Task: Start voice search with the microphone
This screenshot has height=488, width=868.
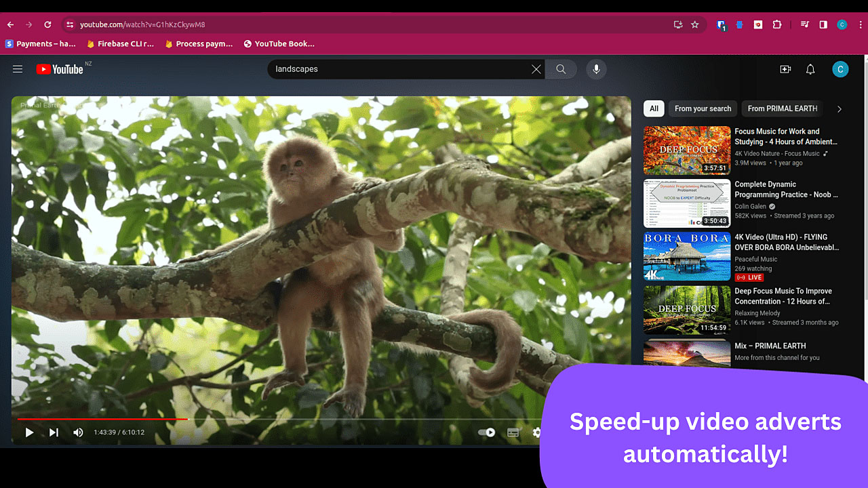Action: click(x=596, y=69)
